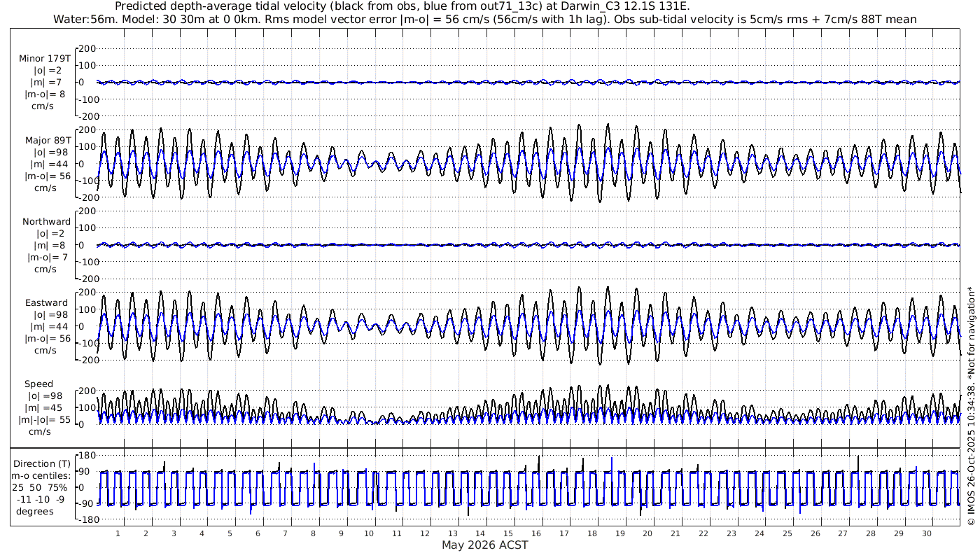This screenshot has height=560, width=980.
Task: Select day 30 on the bottom axis
Action: click(927, 533)
